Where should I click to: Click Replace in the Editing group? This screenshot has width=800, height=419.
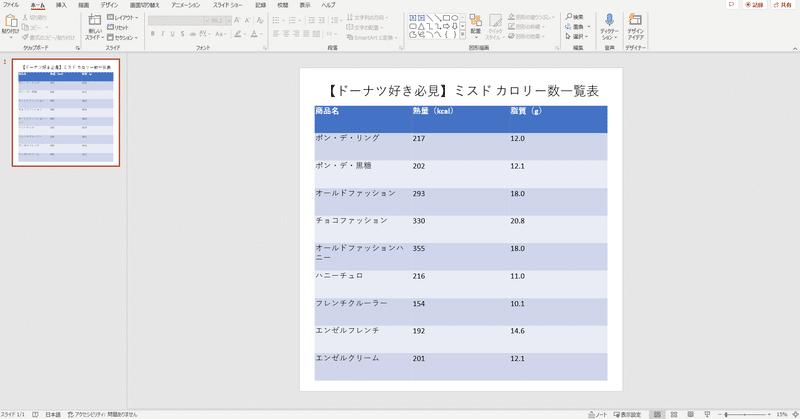[x=578, y=27]
